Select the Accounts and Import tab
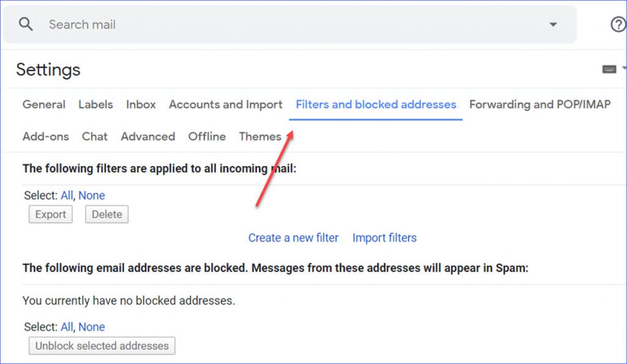627x364 pixels. 225,104
